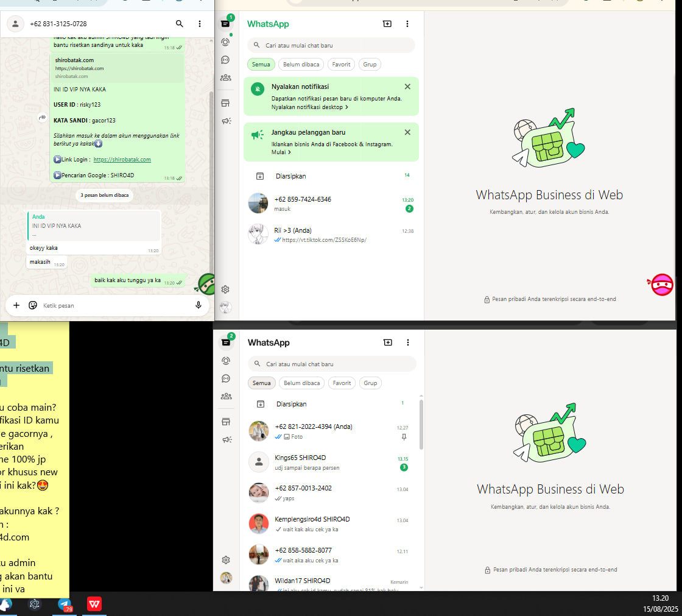
Task: Open profile picture in lower WhatsApp sidebar
Action: coord(226,578)
